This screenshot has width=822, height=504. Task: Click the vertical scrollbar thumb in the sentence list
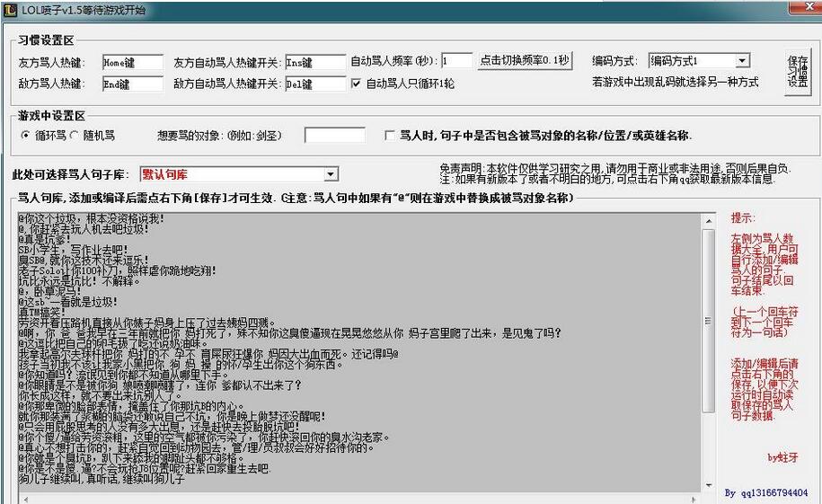click(708, 321)
